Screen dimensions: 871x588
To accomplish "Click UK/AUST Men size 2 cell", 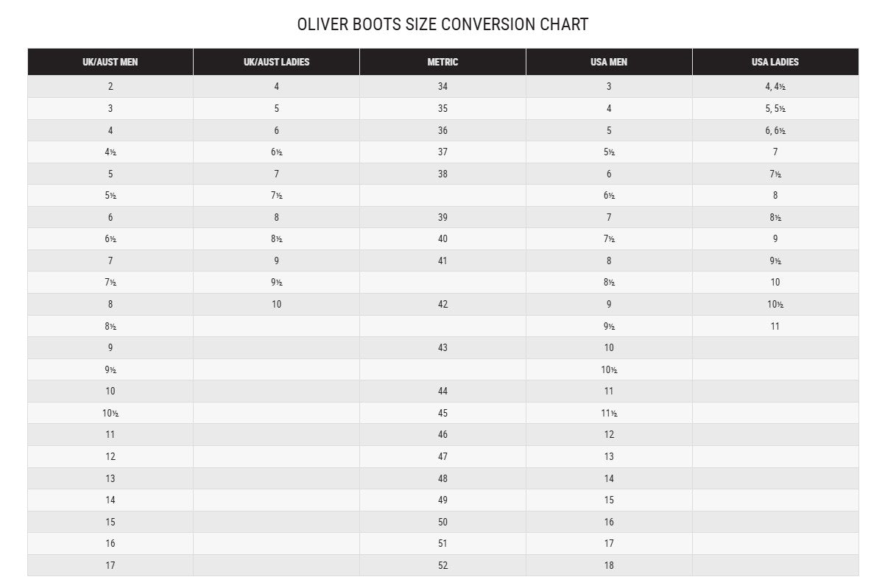I will (110, 86).
